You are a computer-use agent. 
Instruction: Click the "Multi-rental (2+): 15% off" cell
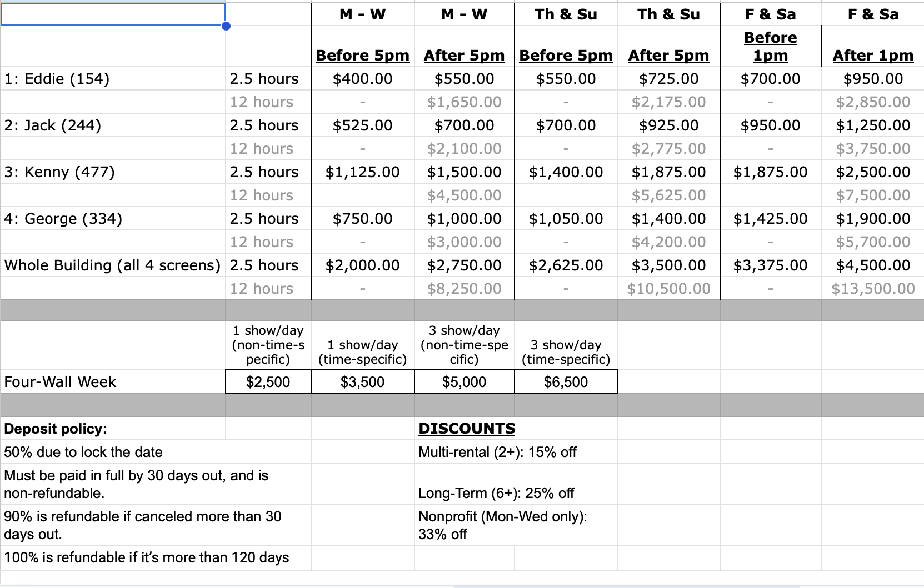(x=497, y=452)
